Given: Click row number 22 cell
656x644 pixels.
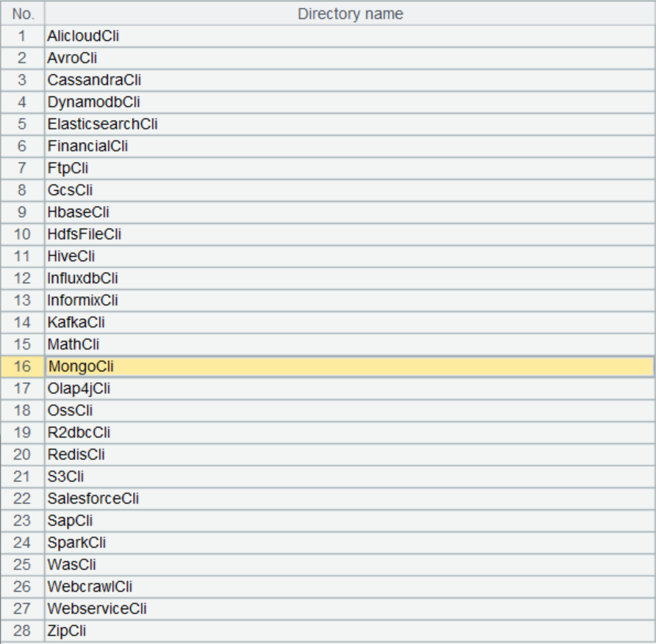Looking at the screenshot, I should [23, 499].
